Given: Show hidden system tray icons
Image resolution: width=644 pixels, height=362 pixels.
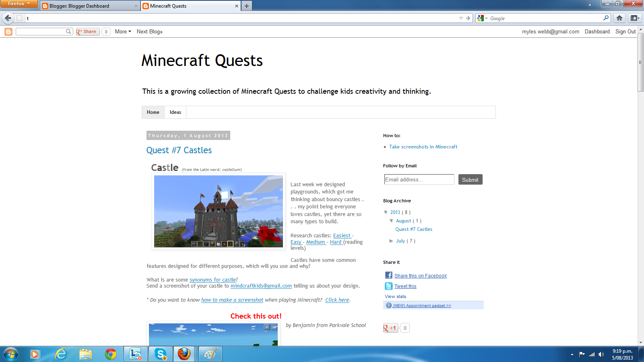Looking at the screenshot, I should pyautogui.click(x=572, y=354).
